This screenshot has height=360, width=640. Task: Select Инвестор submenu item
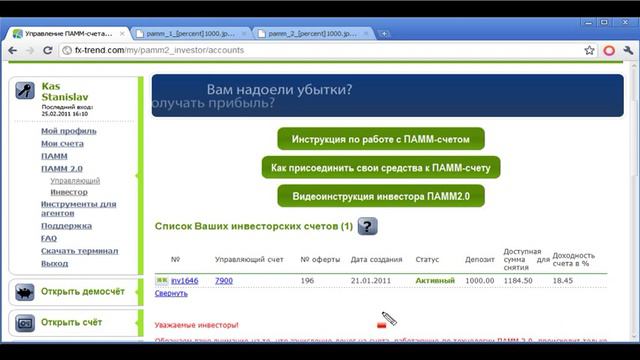click(69, 192)
